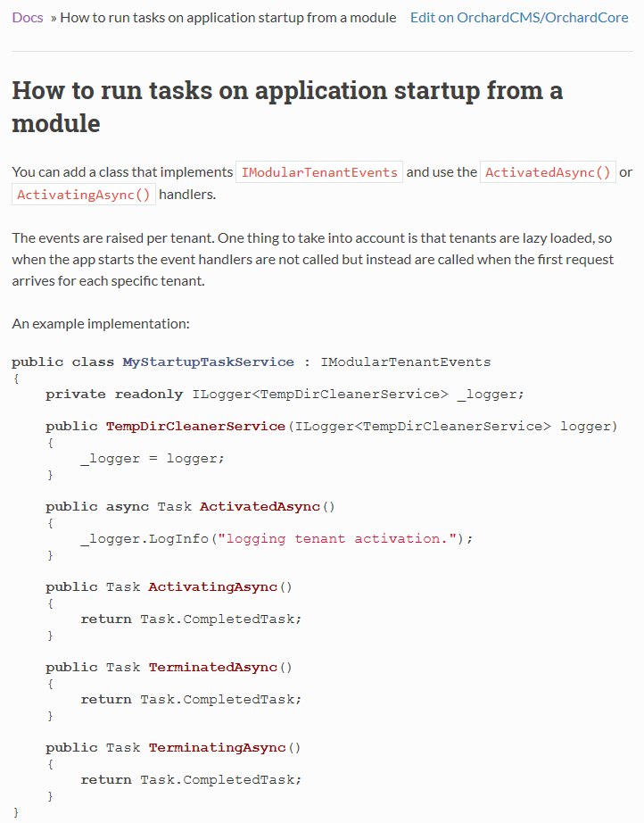Click the TempDirCleanerService constructor name
The width and height of the screenshot is (644, 823).
(195, 427)
